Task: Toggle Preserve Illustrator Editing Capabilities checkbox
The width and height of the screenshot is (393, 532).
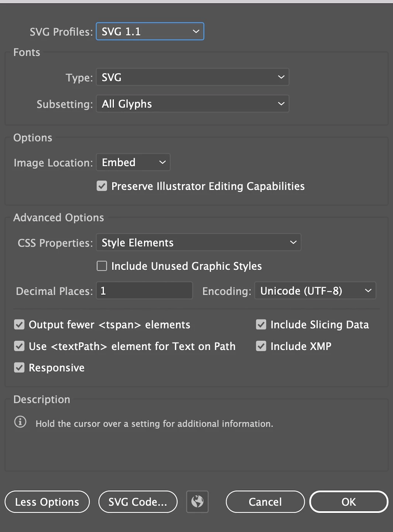Action: pyautogui.click(x=102, y=186)
